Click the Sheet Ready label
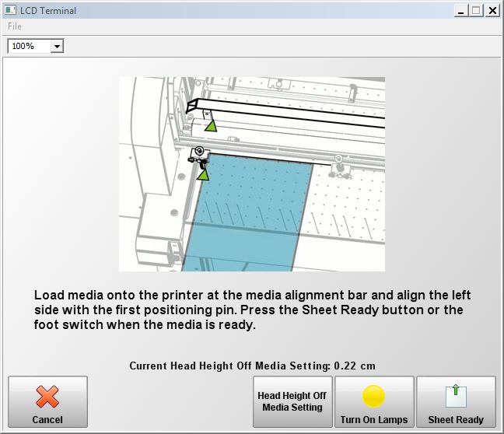 [456, 419]
